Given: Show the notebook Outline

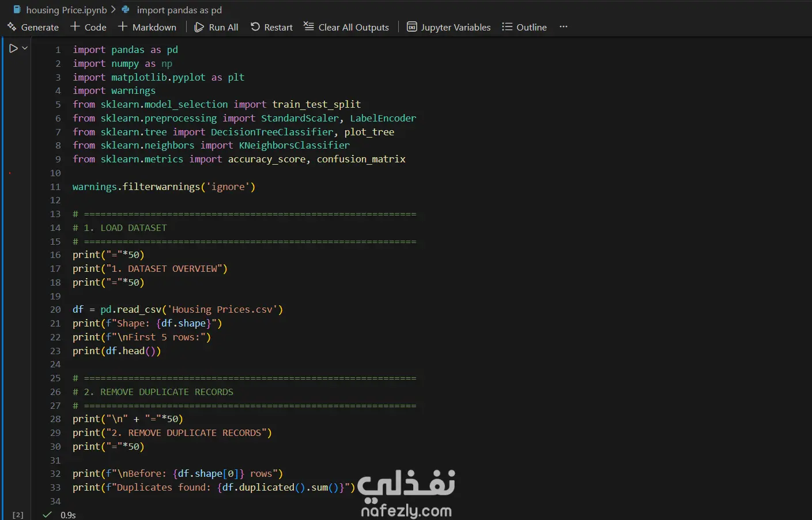Looking at the screenshot, I should [524, 27].
